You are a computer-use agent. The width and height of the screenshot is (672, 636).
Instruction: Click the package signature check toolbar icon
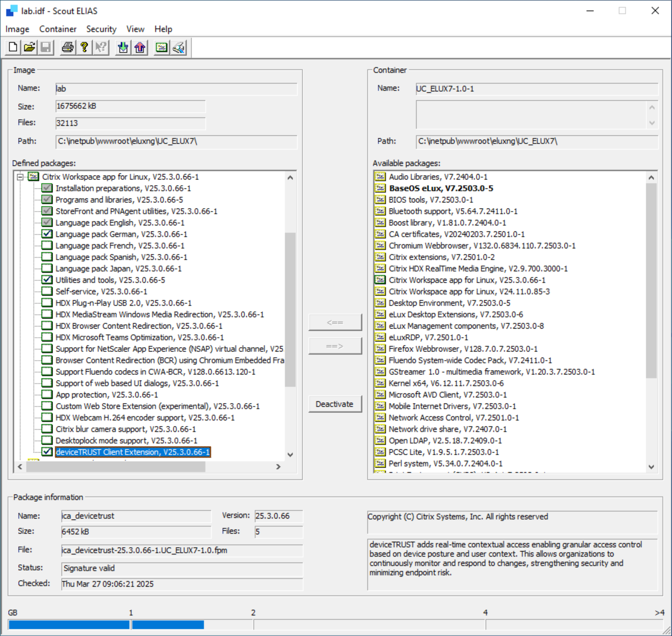tap(178, 47)
